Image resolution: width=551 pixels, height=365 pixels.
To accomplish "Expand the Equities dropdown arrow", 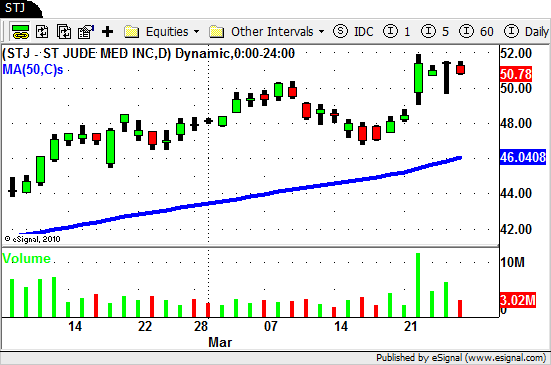I will (196, 32).
